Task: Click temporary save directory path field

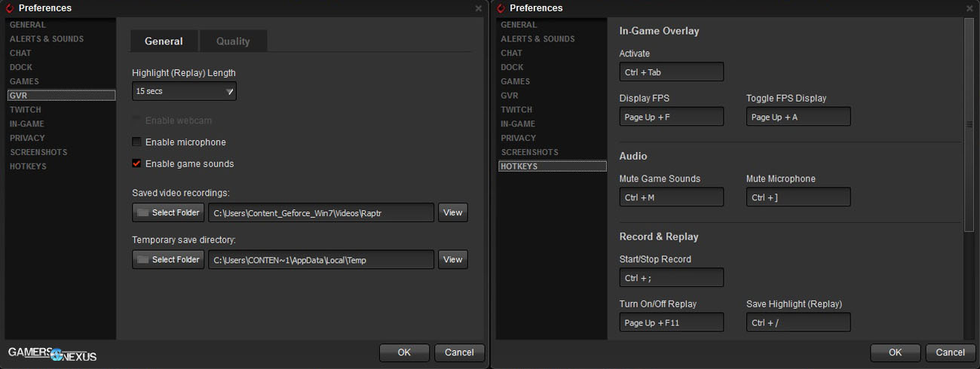Action: click(x=322, y=260)
